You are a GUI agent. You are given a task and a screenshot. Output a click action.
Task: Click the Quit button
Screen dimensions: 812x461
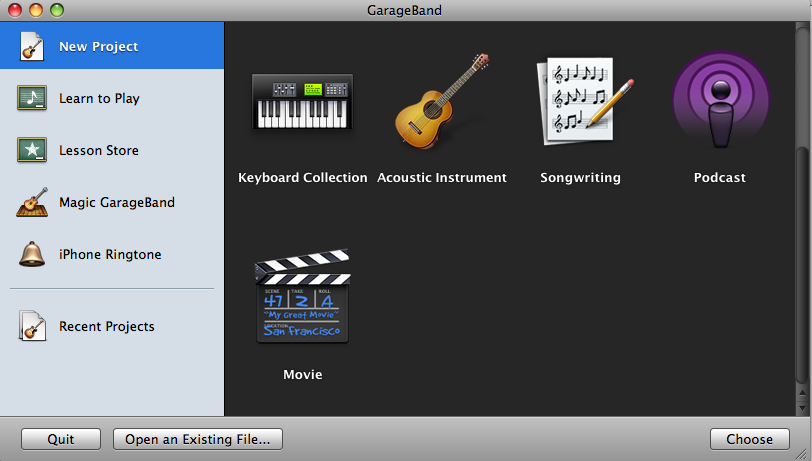tap(61, 439)
